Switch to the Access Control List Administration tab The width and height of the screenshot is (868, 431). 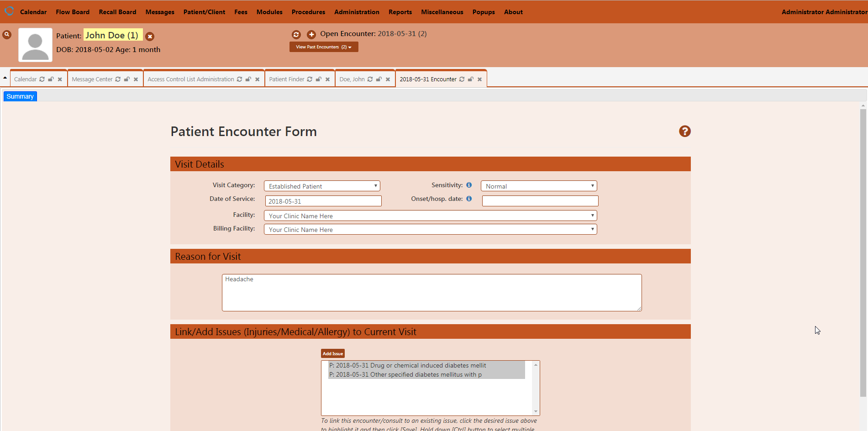tap(190, 79)
